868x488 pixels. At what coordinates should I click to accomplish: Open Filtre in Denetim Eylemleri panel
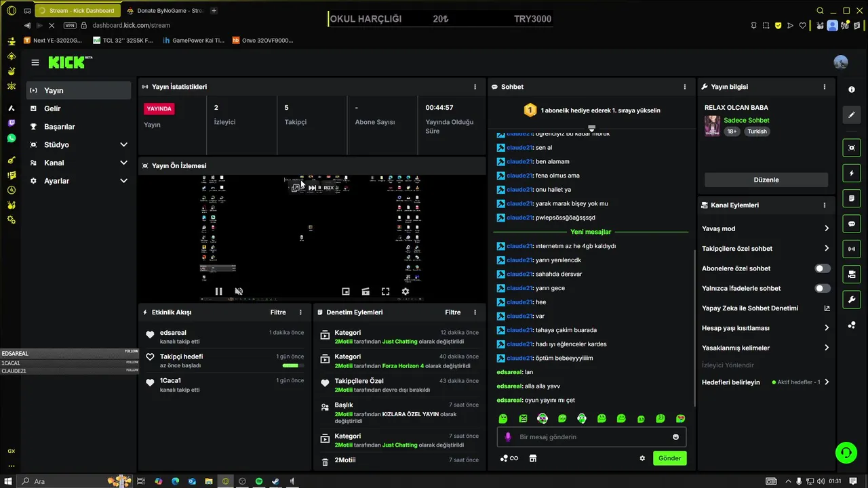[453, 312]
